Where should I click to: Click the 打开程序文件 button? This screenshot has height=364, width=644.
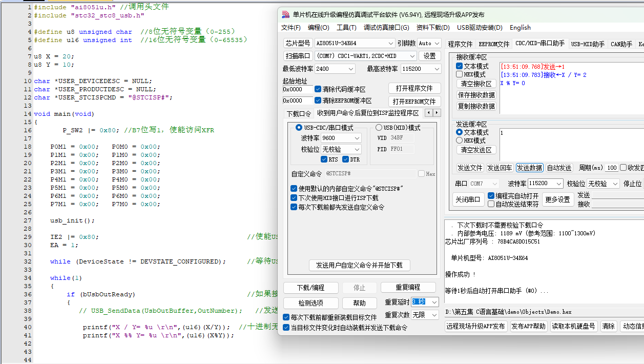(x=414, y=88)
